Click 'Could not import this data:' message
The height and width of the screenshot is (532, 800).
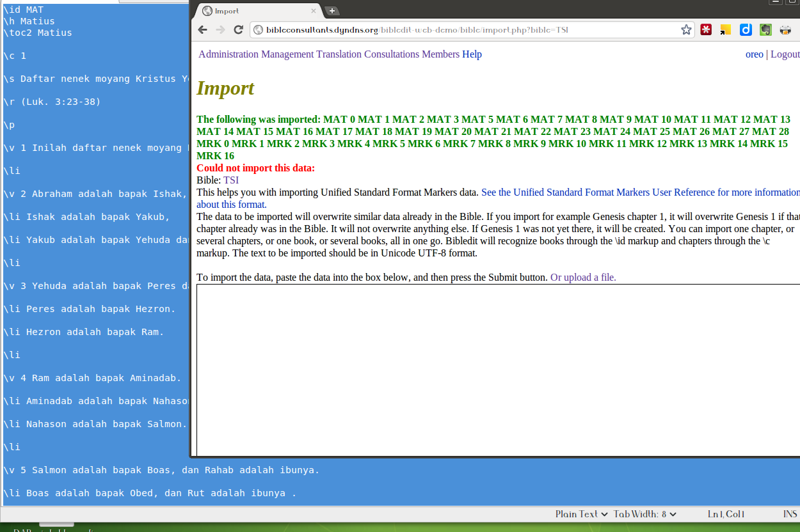pos(255,168)
